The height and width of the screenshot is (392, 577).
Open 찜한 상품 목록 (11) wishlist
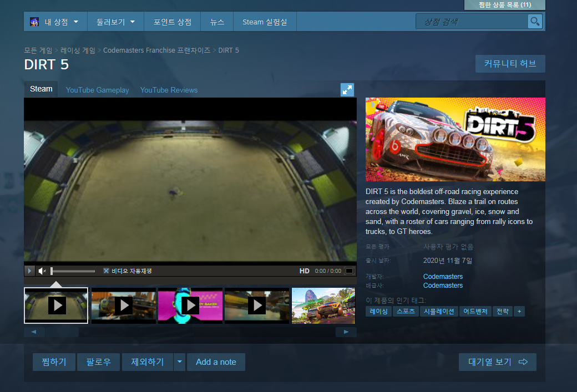[x=504, y=5]
